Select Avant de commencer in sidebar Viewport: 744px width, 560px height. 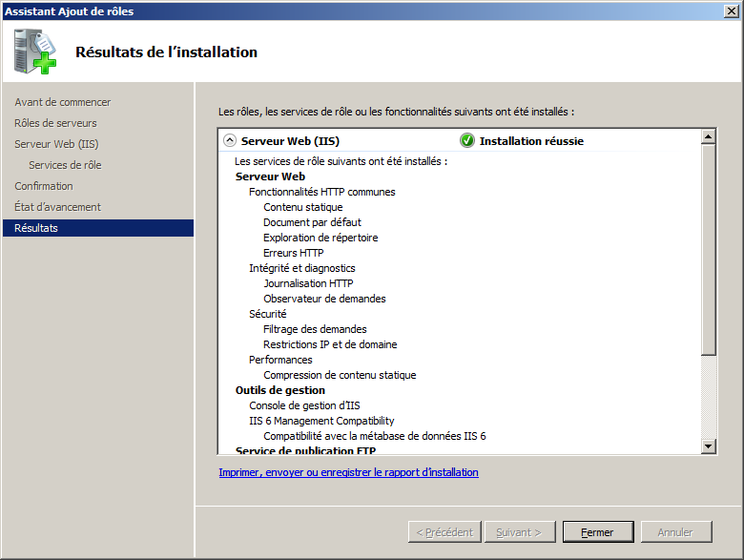pos(62,102)
